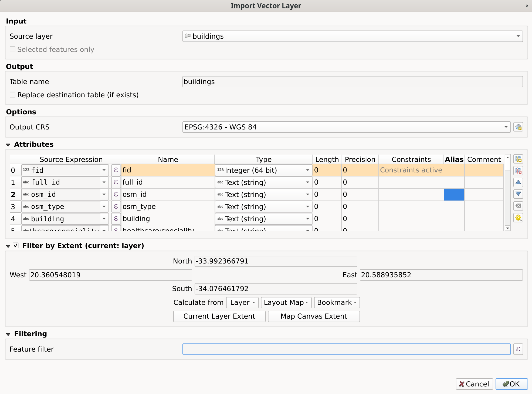
Task: Open the Output CRS combo box
Action: 346,127
